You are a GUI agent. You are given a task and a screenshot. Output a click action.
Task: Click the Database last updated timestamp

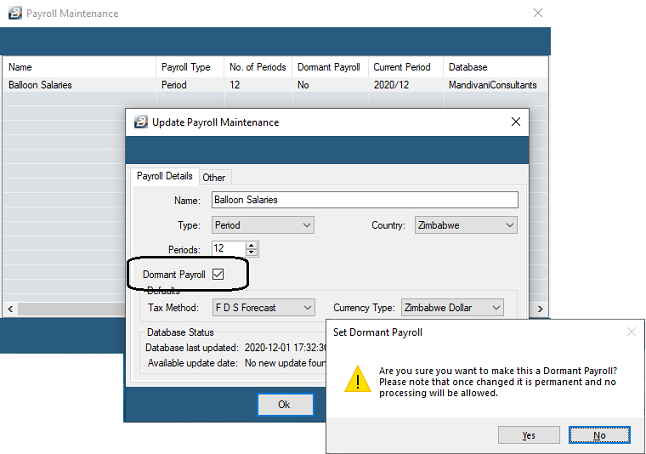[285, 348]
